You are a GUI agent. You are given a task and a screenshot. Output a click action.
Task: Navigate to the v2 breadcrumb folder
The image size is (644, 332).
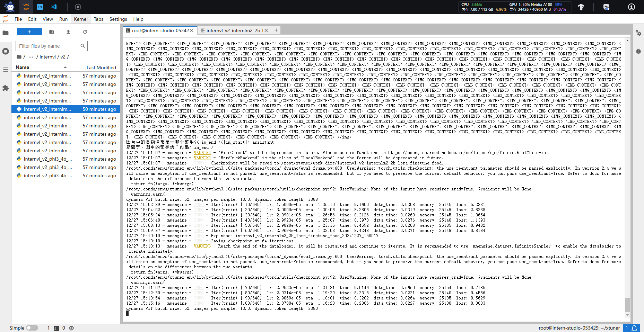click(63, 57)
